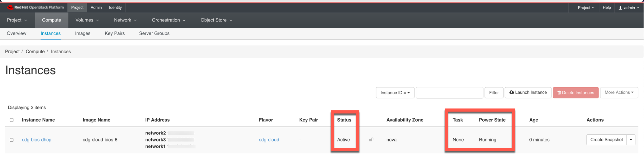Open the More Actions dropdown
Image resolution: width=644 pixels, height=154 pixels.
click(619, 93)
